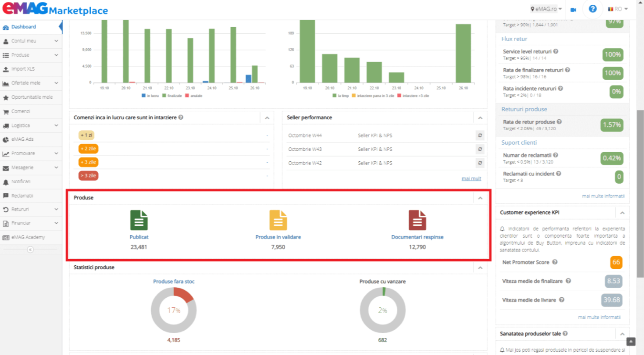Click the Net Promoter Score value "66"
Screen dimensions: 644x355
616,262
